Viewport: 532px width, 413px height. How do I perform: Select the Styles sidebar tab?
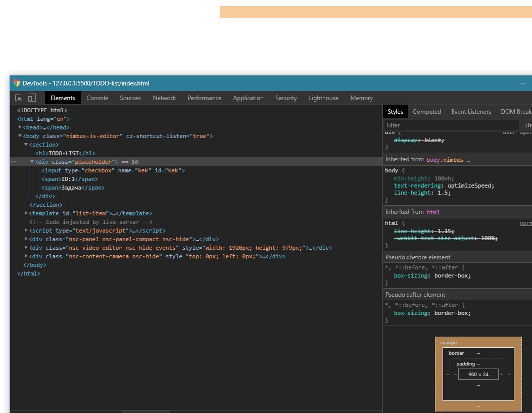[395, 112]
